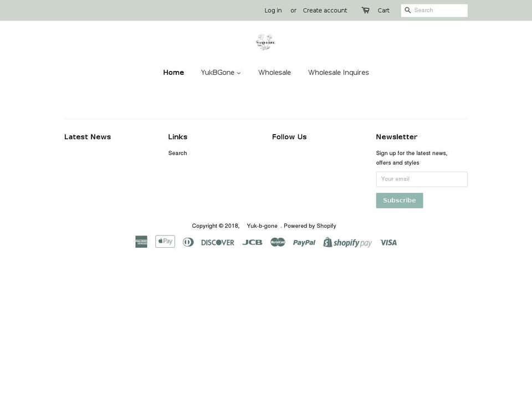Viewport: 532px width, 399px height.
Task: Click the Links heading
Action: pyautogui.click(x=178, y=137)
